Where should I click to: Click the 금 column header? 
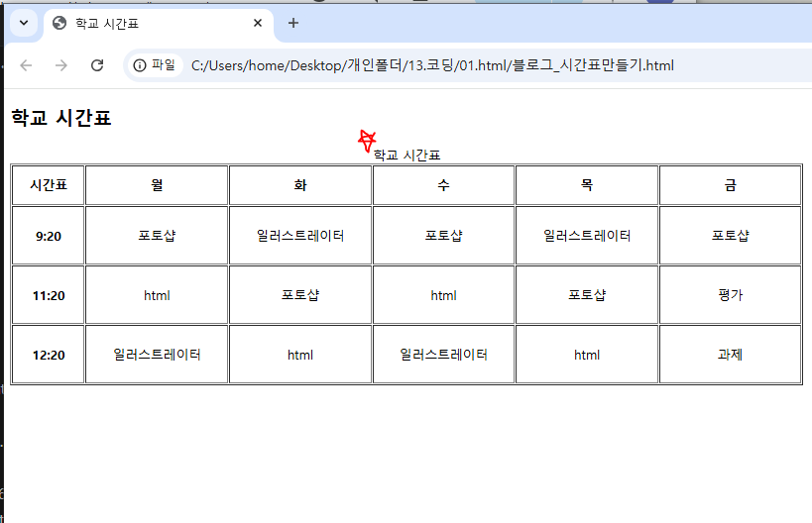730,185
